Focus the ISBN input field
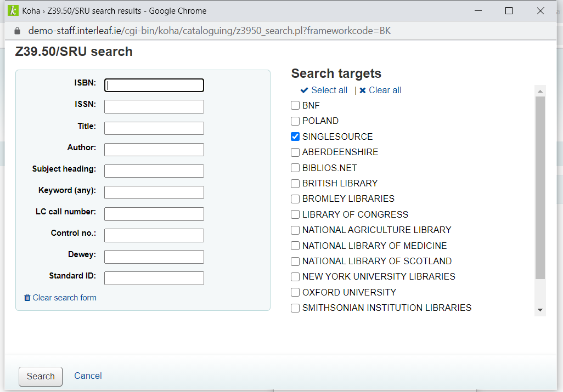The image size is (563, 392). pyautogui.click(x=154, y=86)
